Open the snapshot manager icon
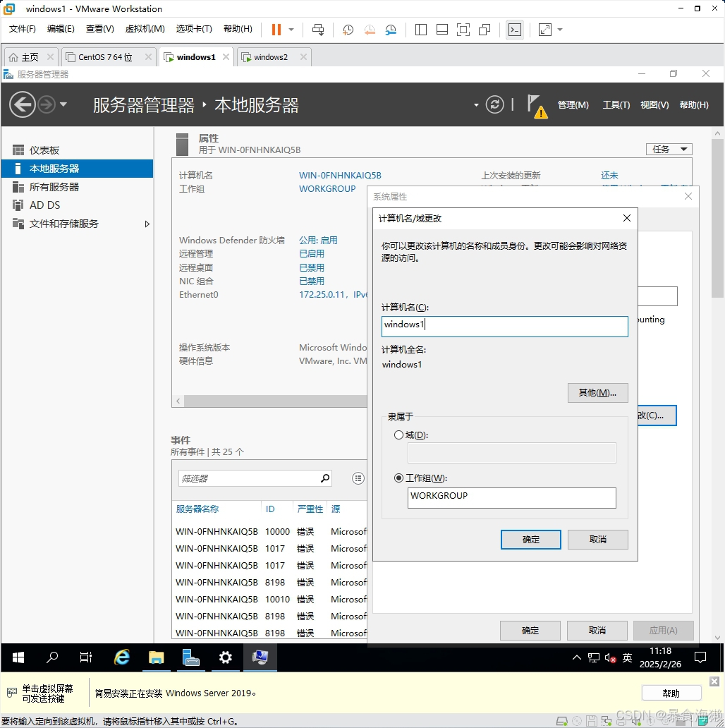 [391, 30]
